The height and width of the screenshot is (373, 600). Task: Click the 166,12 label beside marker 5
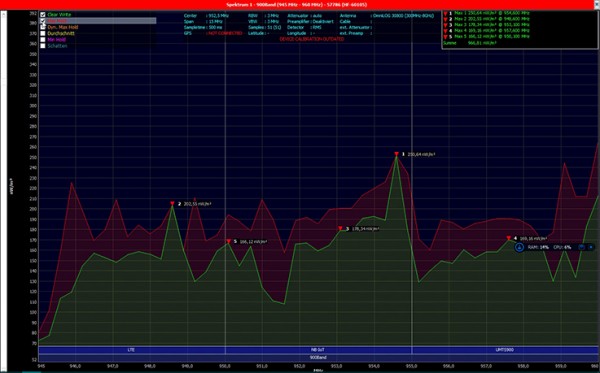pos(253,241)
